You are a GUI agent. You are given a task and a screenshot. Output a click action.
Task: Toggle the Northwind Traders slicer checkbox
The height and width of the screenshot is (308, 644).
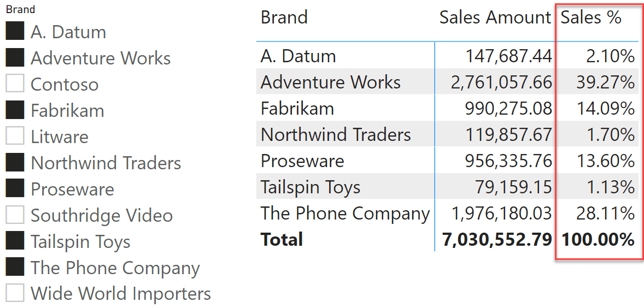tap(15, 163)
